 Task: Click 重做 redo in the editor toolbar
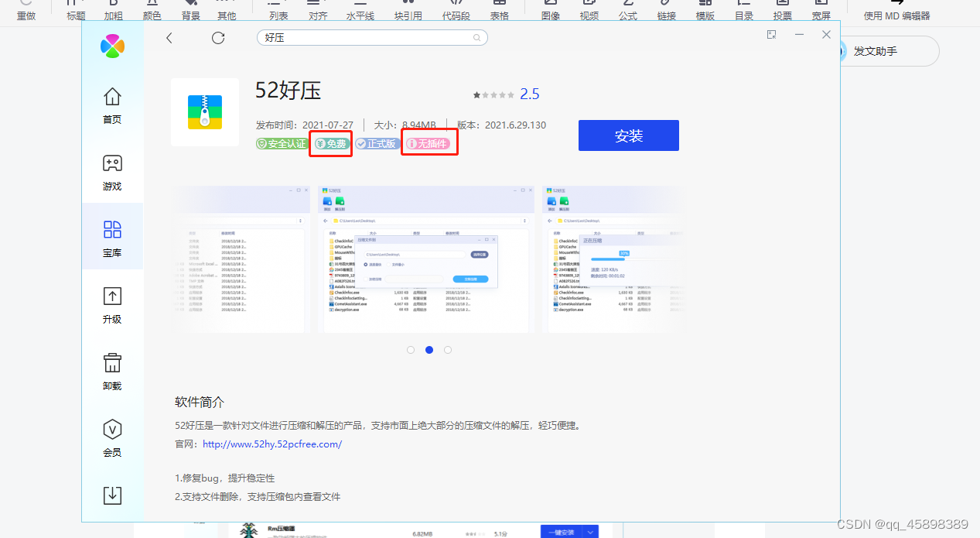pos(26,11)
